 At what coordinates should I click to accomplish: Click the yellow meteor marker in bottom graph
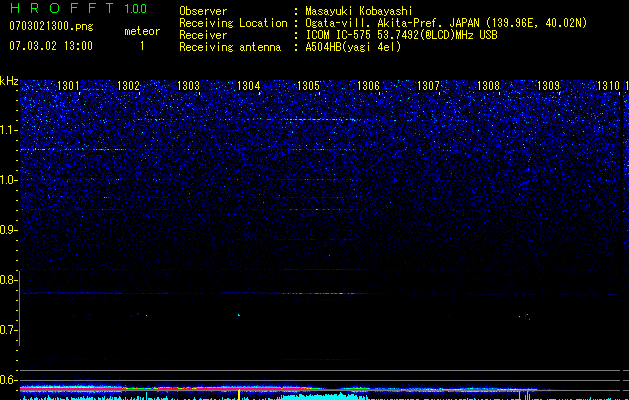239,394
